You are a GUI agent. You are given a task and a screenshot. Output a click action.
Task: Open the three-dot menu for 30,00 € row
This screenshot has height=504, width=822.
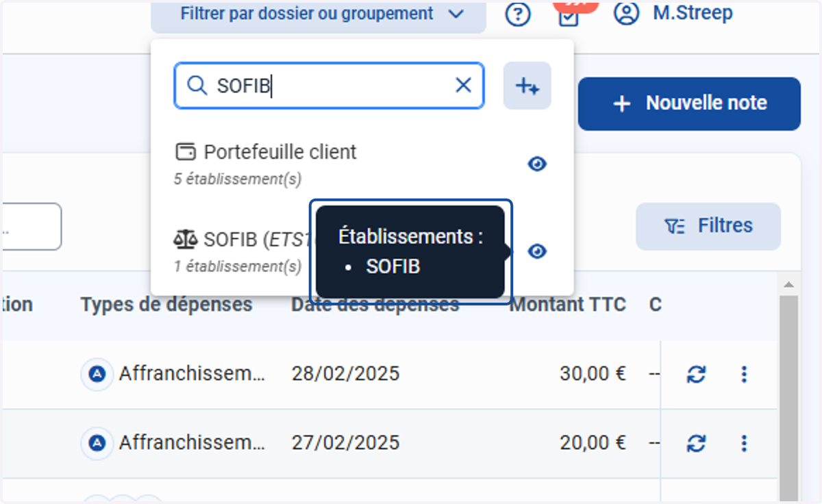click(744, 375)
